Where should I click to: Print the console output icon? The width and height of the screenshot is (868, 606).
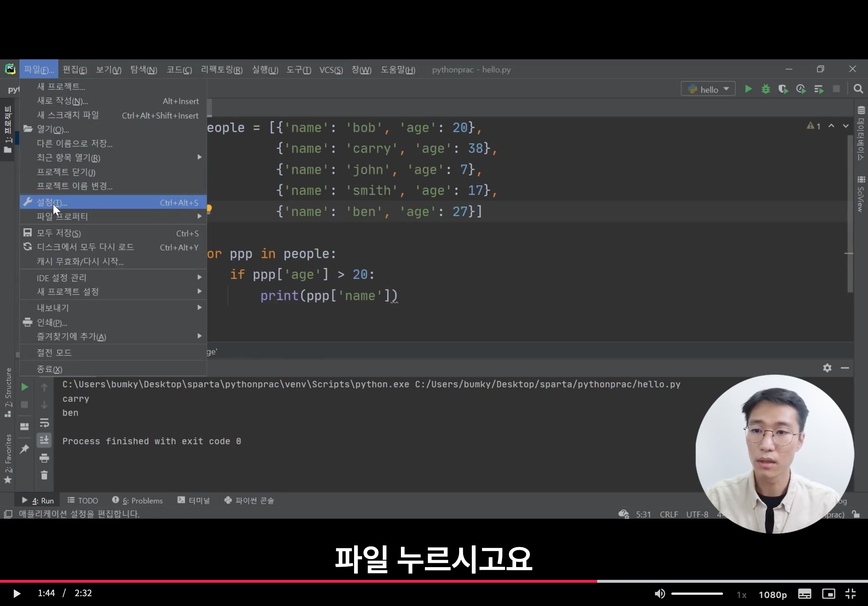(x=44, y=458)
